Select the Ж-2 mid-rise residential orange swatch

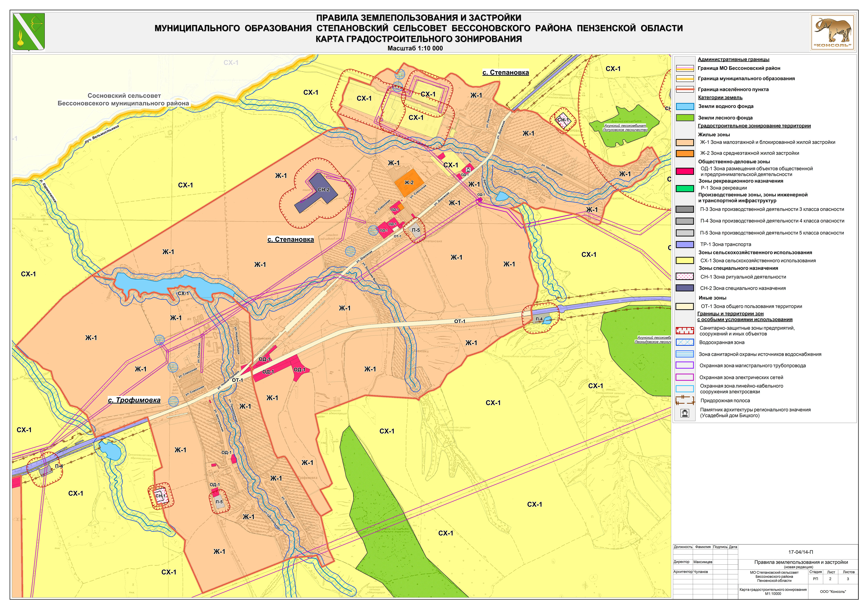(685, 153)
